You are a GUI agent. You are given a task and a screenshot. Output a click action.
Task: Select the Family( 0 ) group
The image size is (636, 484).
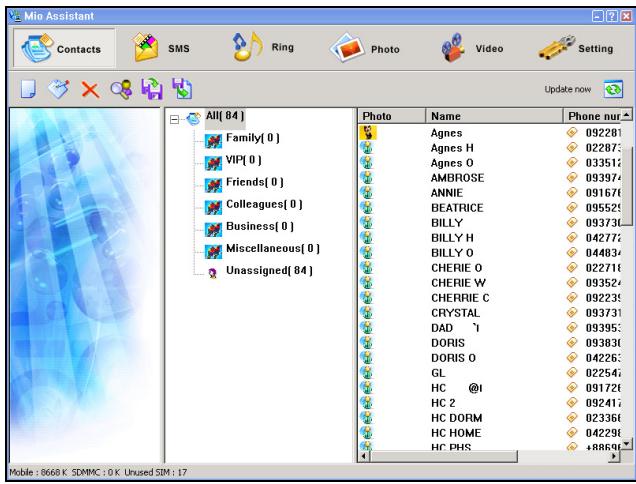point(253,138)
